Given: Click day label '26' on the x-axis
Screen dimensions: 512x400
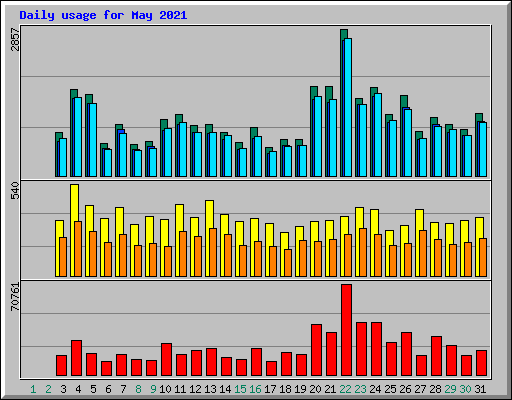Looking at the screenshot, I should (405, 389).
